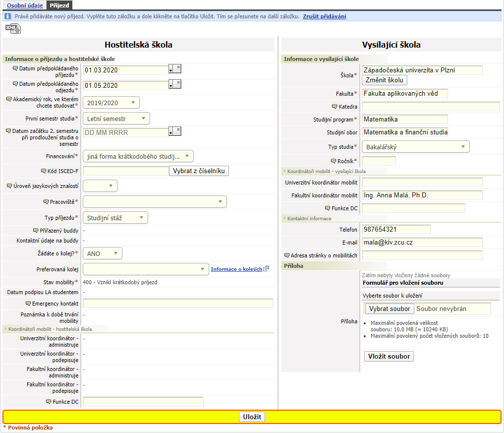
Task: Click the Změnit školu button
Action: [384, 80]
